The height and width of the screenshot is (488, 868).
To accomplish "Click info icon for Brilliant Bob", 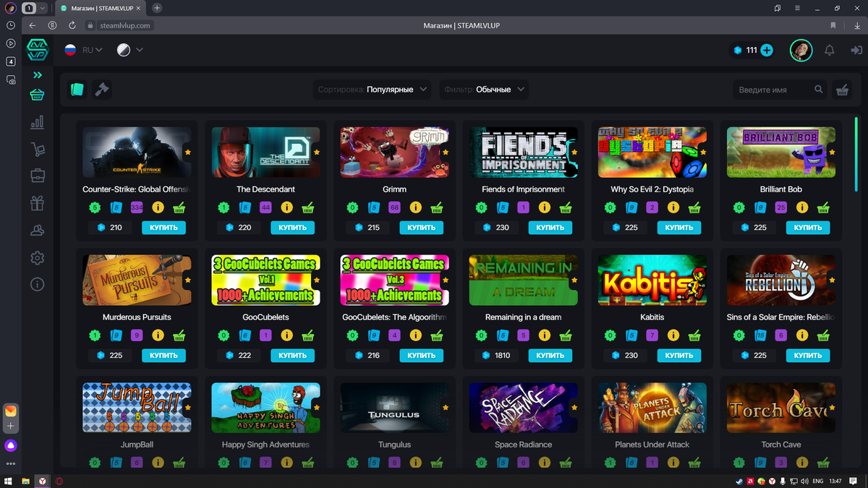I will point(801,207).
